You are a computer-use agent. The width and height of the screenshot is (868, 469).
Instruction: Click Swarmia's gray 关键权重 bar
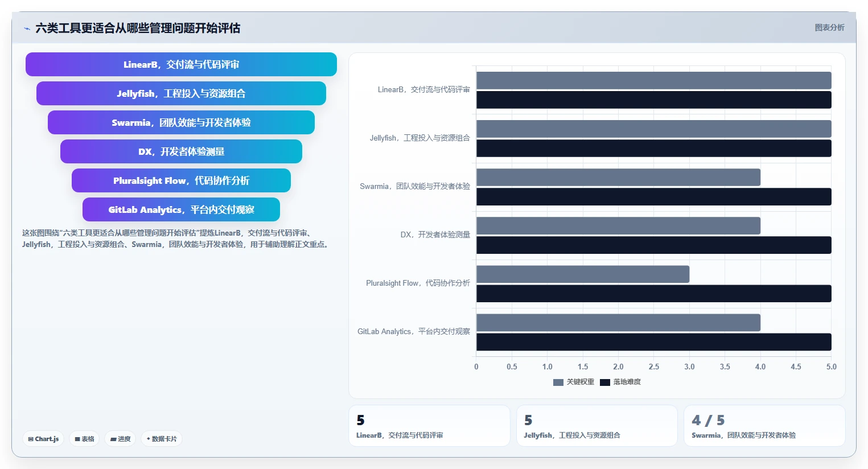(618, 177)
